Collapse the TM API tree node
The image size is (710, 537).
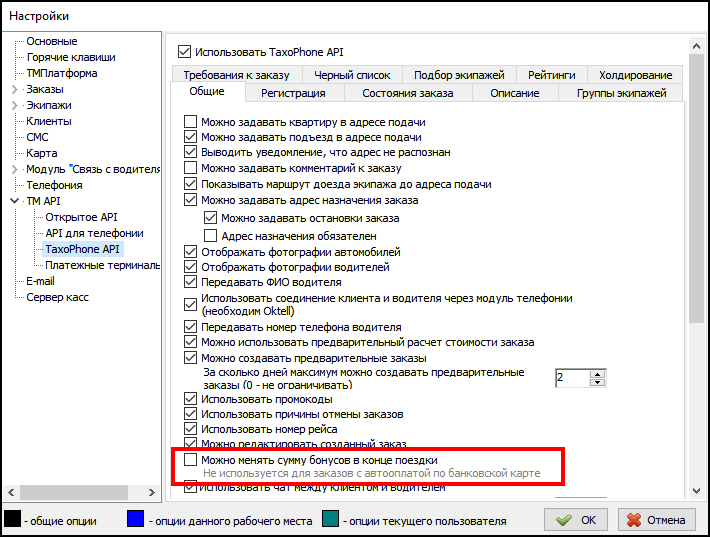pos(14,201)
